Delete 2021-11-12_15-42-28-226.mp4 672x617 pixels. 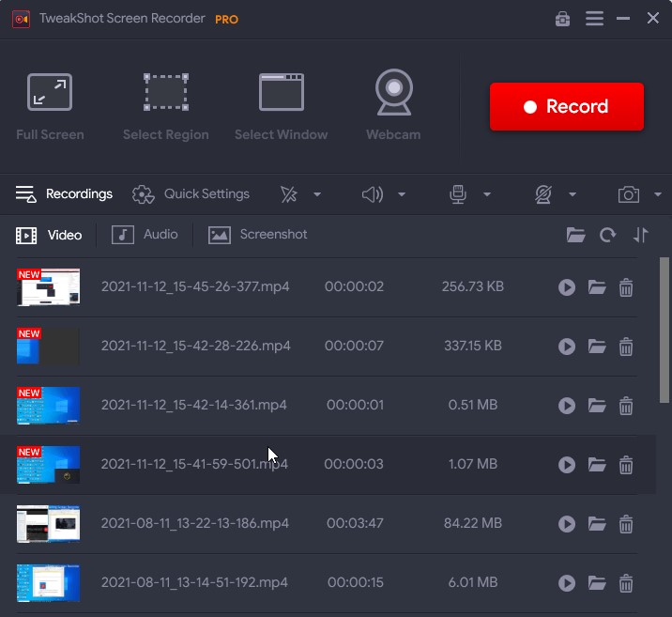[x=626, y=347]
